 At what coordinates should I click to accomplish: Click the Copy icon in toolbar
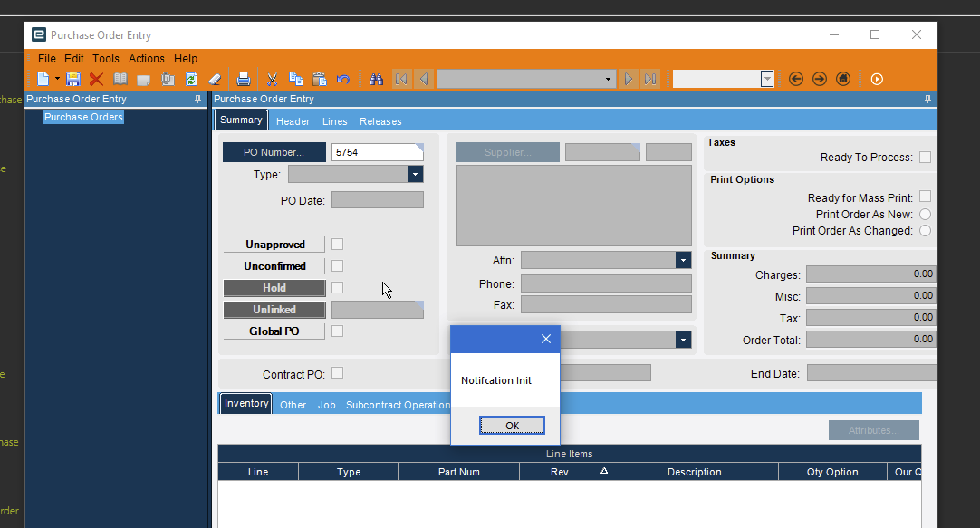[x=295, y=80]
